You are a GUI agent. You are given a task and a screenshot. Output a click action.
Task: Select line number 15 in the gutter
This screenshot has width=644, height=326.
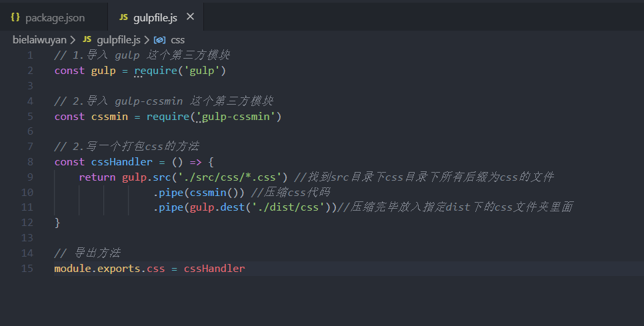click(x=27, y=269)
